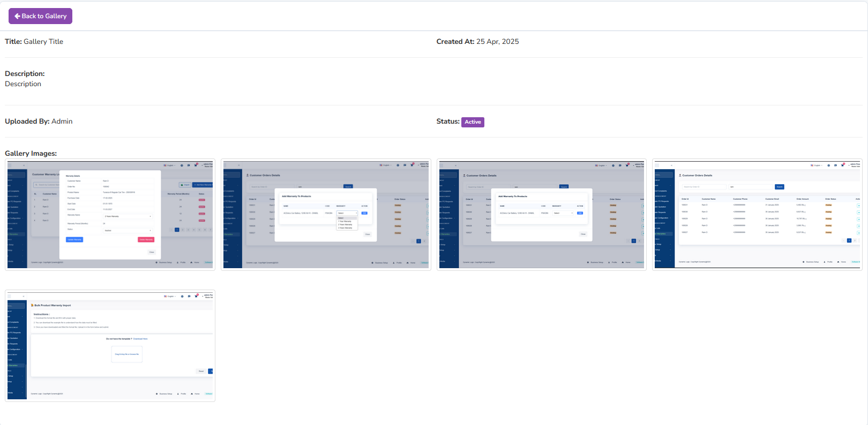Click the chat message icon in Bulk Import thumbnail header
Image resolution: width=868 pixels, height=425 pixels.
click(x=189, y=296)
